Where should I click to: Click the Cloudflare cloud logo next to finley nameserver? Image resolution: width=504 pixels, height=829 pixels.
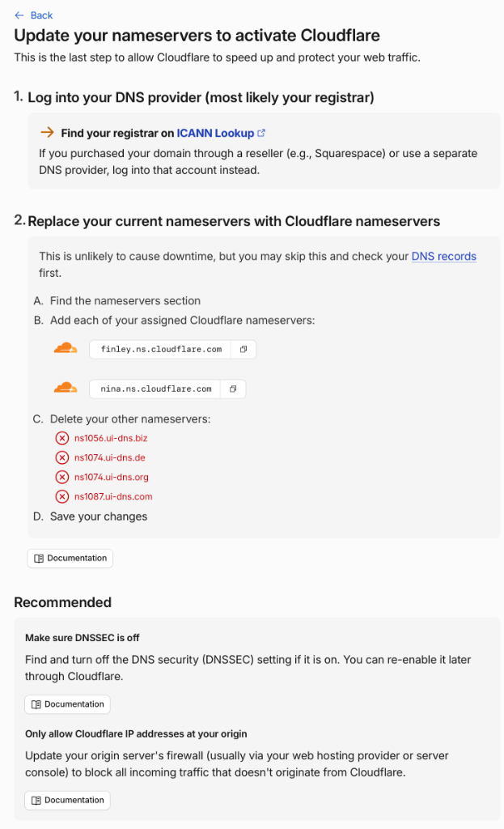(66, 348)
